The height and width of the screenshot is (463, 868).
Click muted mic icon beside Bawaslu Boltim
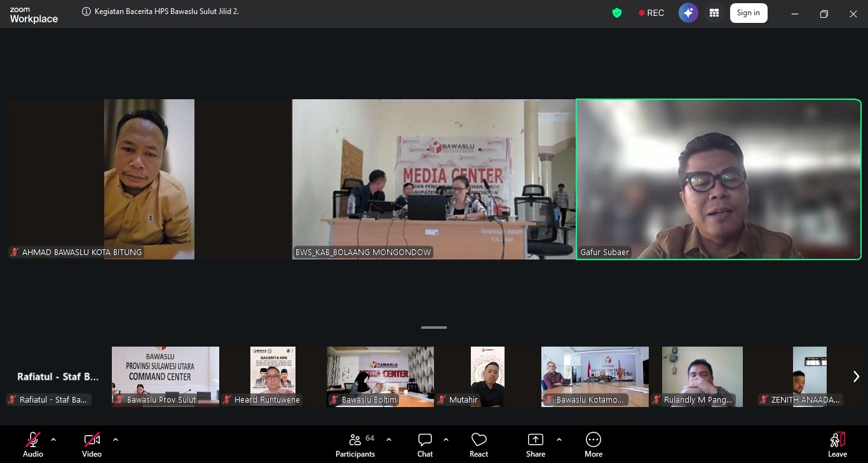[334, 400]
